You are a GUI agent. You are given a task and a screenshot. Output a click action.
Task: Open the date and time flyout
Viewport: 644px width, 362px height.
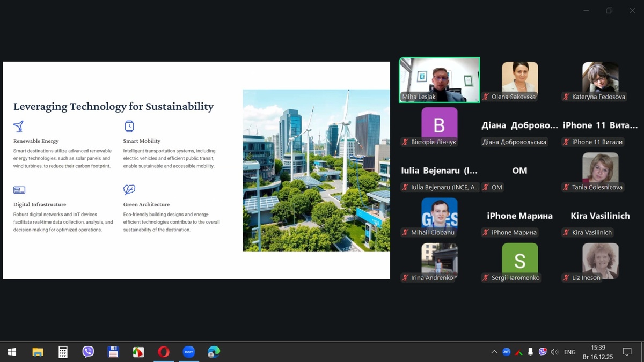click(598, 352)
